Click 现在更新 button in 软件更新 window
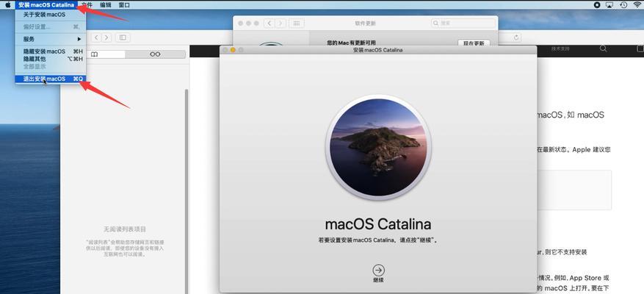 click(x=474, y=43)
